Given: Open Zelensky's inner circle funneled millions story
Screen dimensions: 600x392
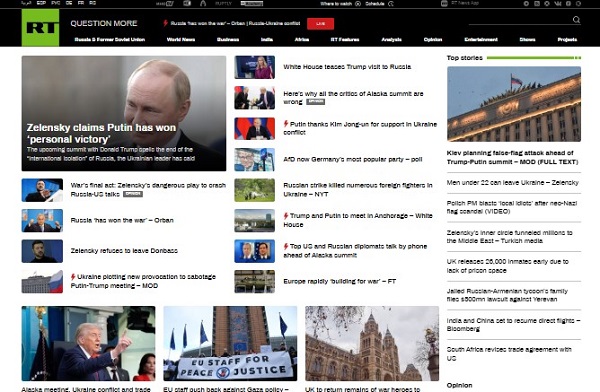Looking at the screenshot, I should coord(509,237).
